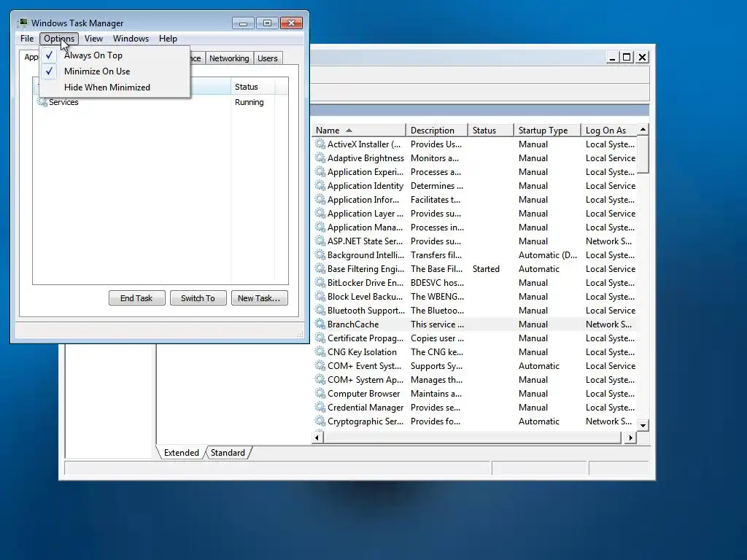The height and width of the screenshot is (560, 747).
Task: Click the Application Identity service icon
Action: (x=320, y=185)
